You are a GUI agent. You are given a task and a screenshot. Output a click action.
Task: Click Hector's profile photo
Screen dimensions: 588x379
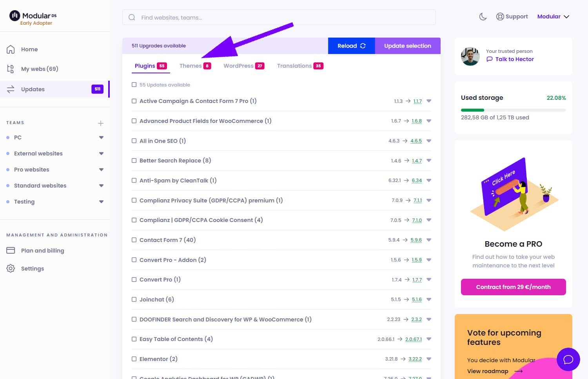(470, 56)
